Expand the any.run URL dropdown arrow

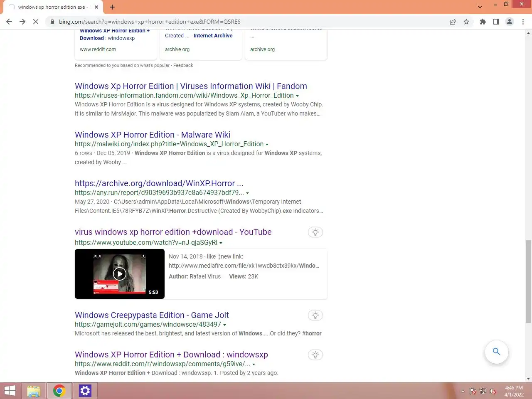247,193
